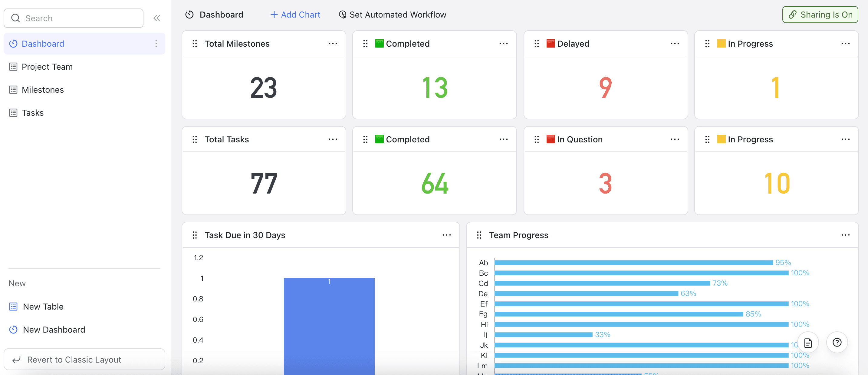Collapse the sidebar with double-chevron icon
Image resolution: width=868 pixels, height=375 pixels.
(x=157, y=18)
